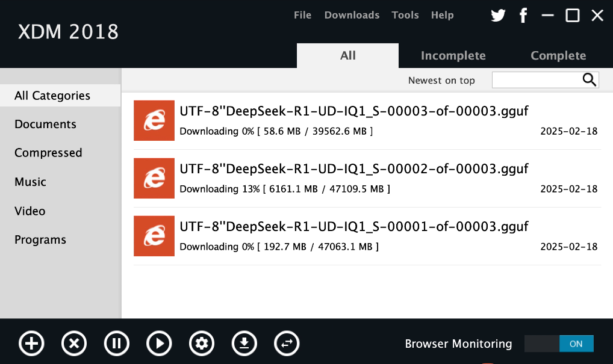This screenshot has height=364, width=613.
Task: Switch to the Incomplete tab
Action: click(453, 55)
